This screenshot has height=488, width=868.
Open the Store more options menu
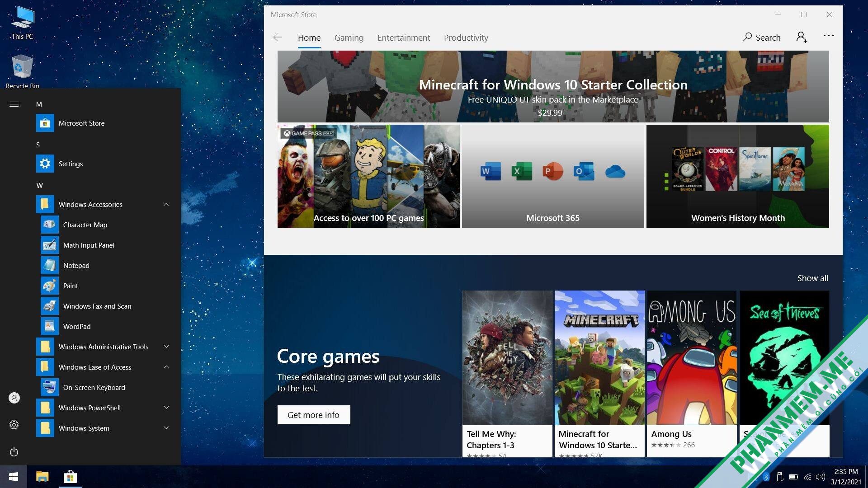[x=829, y=36]
